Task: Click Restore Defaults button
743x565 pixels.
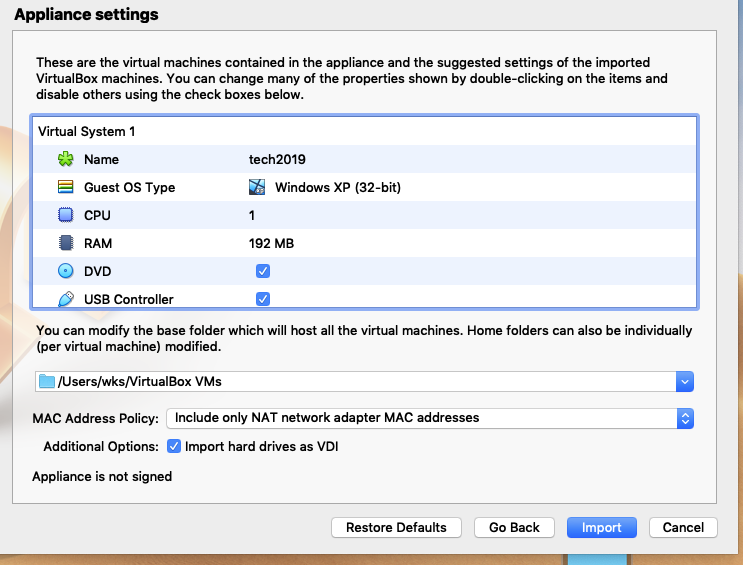Action: coord(396,528)
